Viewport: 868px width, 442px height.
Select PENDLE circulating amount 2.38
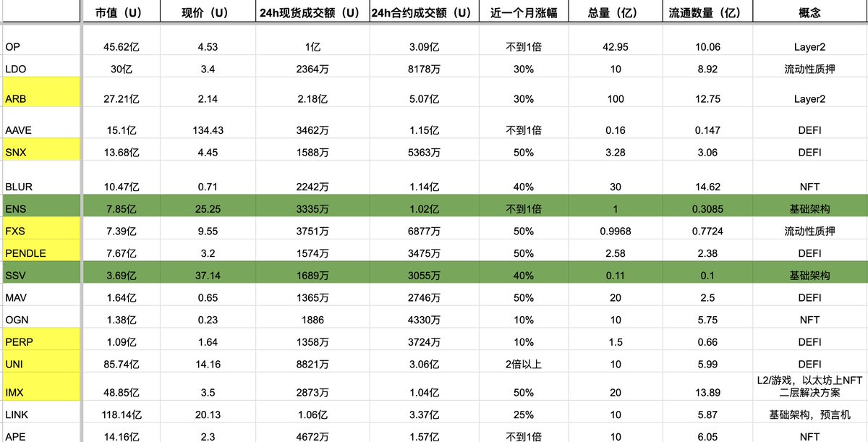tap(707, 253)
